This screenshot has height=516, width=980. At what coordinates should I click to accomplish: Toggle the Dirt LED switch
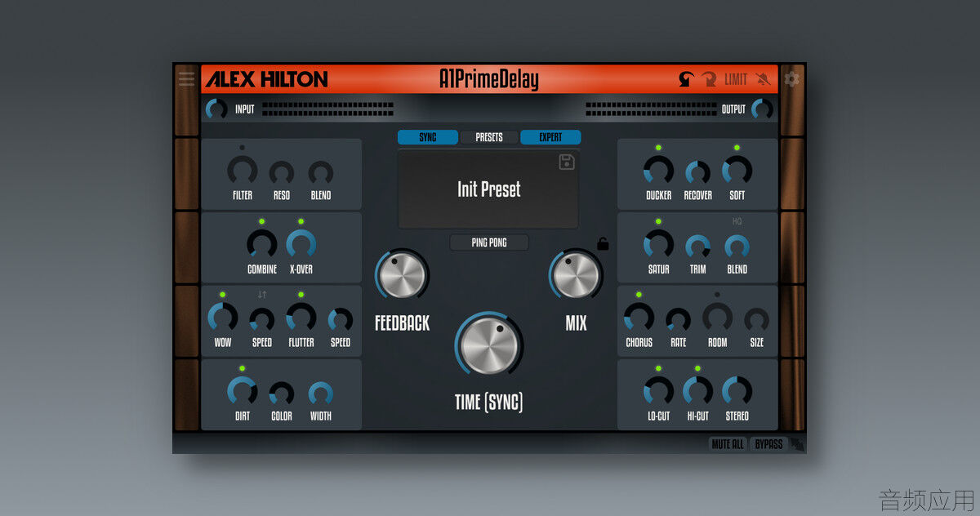[x=242, y=368]
